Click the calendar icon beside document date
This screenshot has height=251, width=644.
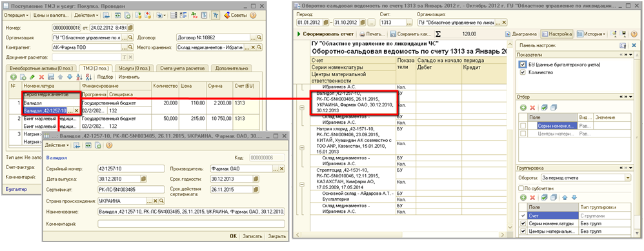pyautogui.click(x=130, y=28)
